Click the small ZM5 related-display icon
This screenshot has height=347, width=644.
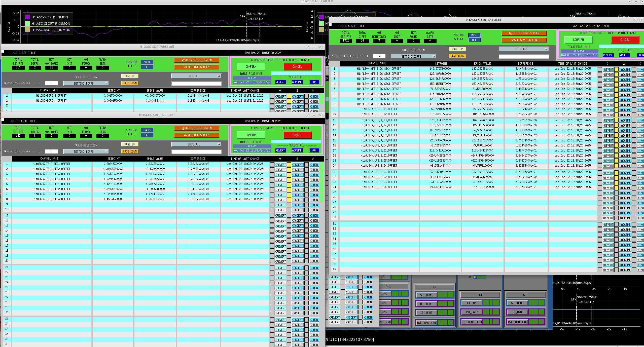(475, 277)
